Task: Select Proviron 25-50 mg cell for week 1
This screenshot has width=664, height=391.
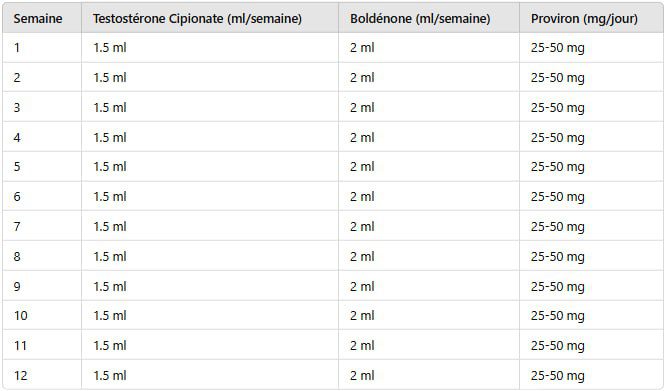Action: 591,47
